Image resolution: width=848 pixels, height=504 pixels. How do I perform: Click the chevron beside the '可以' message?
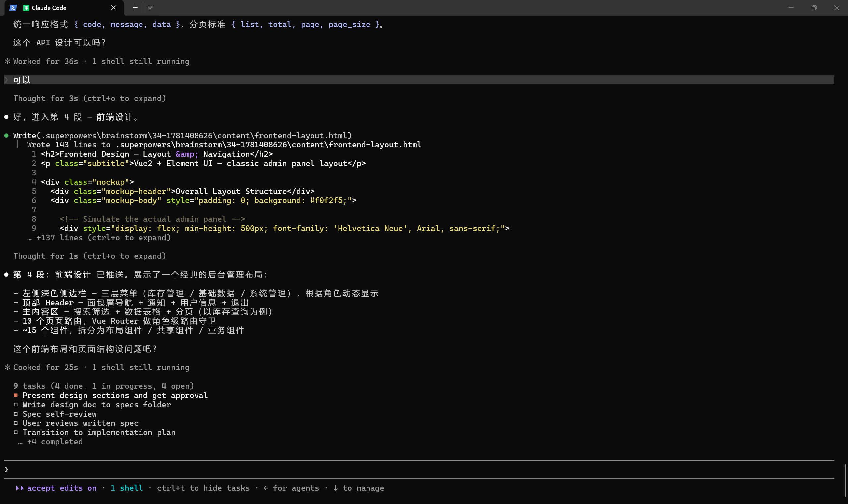(x=6, y=80)
